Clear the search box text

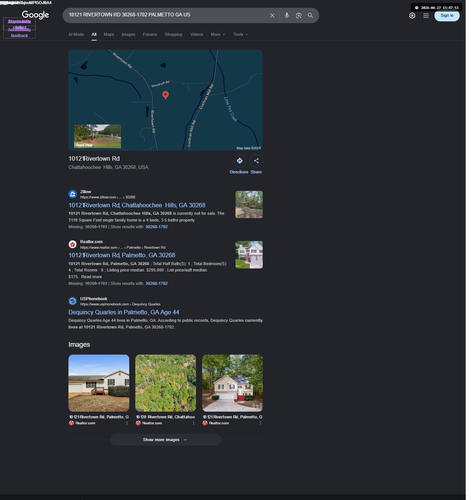click(272, 15)
